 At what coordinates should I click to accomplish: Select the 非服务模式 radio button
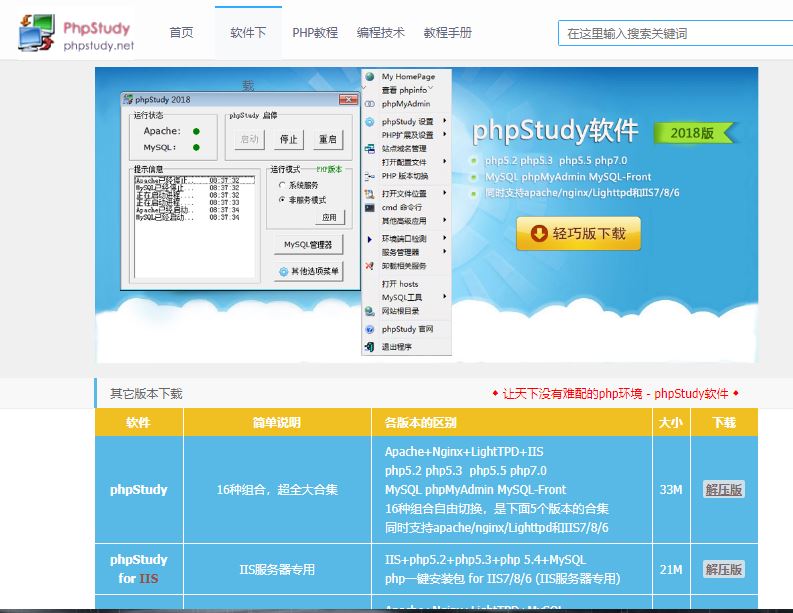[281, 199]
